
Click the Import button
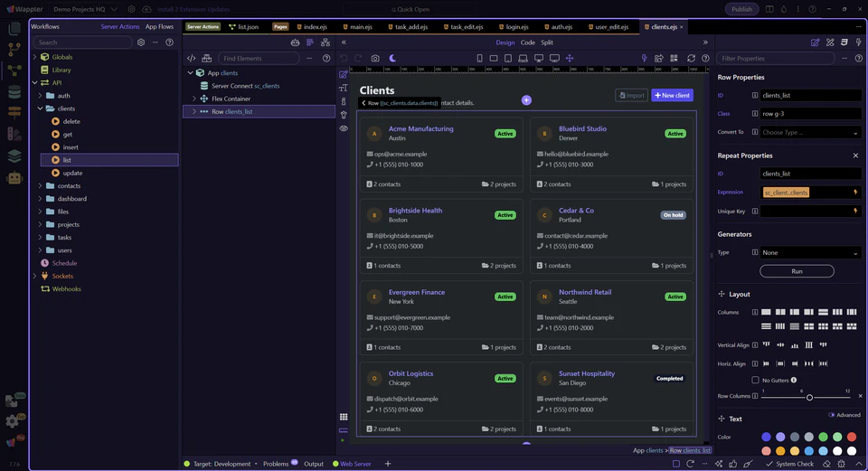click(x=632, y=95)
